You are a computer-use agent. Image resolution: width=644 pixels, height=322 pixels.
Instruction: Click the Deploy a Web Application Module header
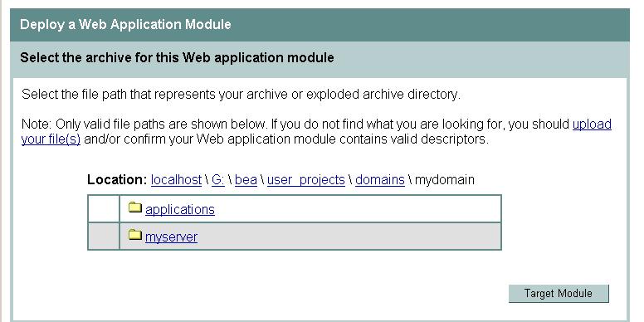click(x=125, y=24)
